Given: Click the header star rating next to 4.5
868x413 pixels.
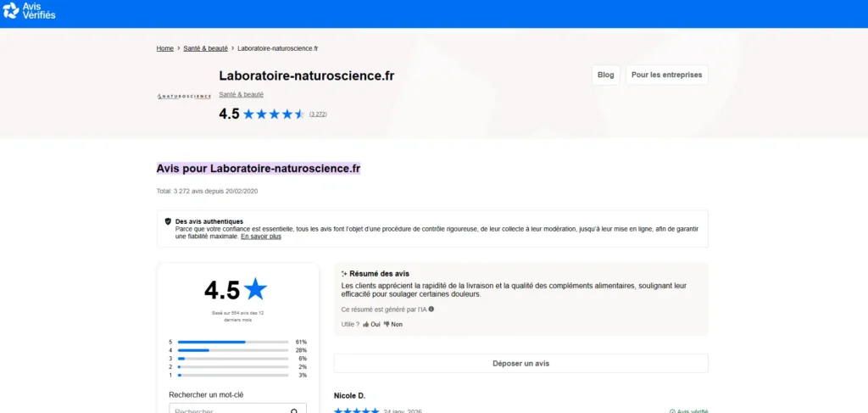Looking at the screenshot, I should (274, 114).
